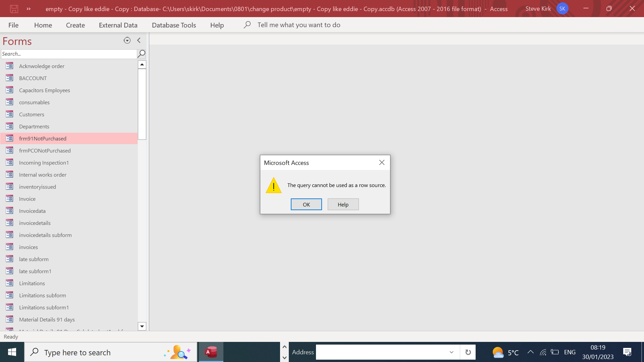Open the Create ribbon tab

tap(75, 25)
